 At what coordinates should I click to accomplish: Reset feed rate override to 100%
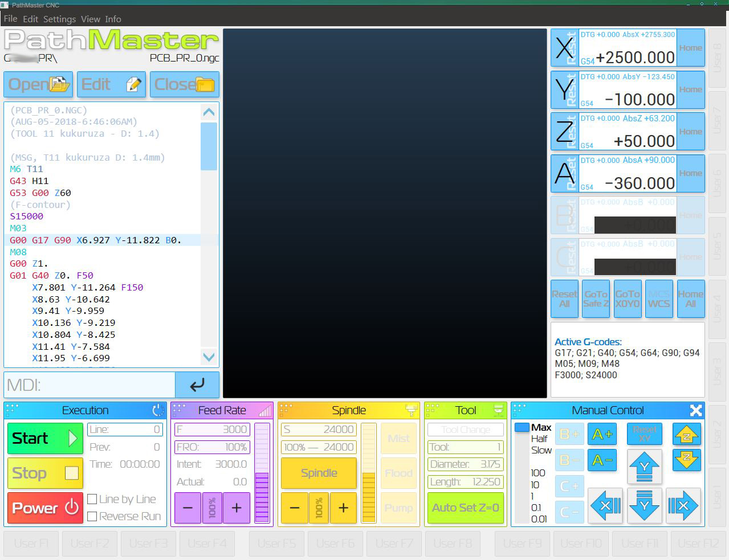click(212, 508)
